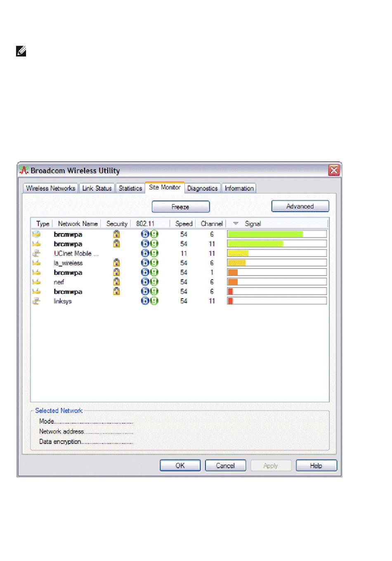Screen dimensions: 392x561
Task: Select brcmwpa name on channel 1 row
Action: point(68,272)
